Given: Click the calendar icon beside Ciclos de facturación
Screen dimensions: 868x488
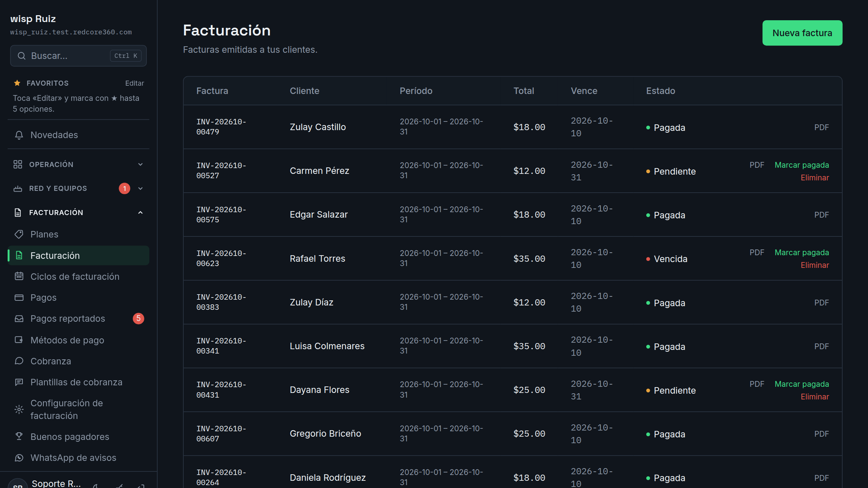Looking at the screenshot, I should (19, 277).
